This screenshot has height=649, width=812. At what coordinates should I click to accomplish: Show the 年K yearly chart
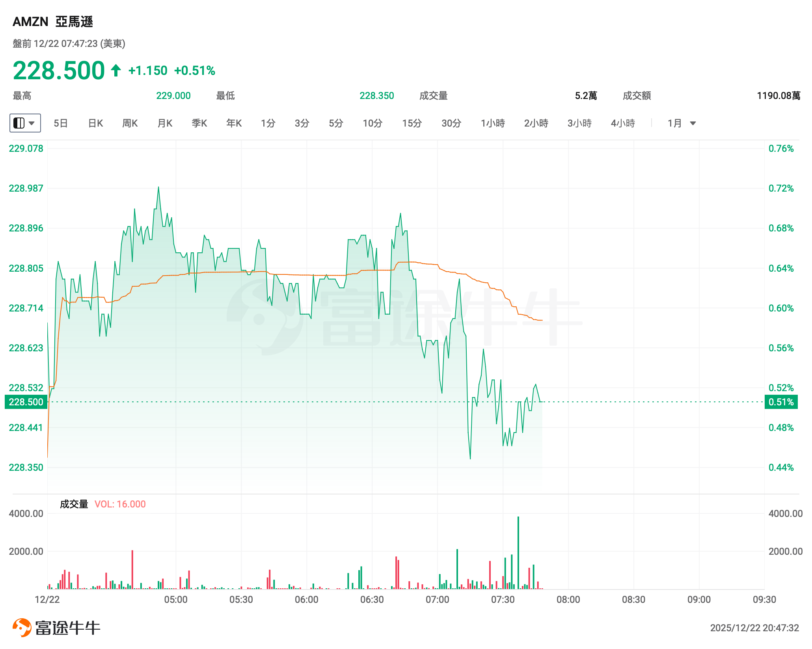coord(234,123)
